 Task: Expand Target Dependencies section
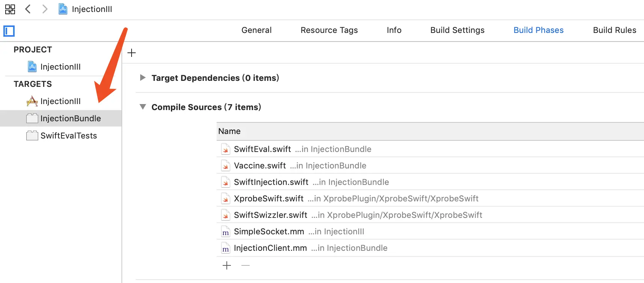click(143, 78)
